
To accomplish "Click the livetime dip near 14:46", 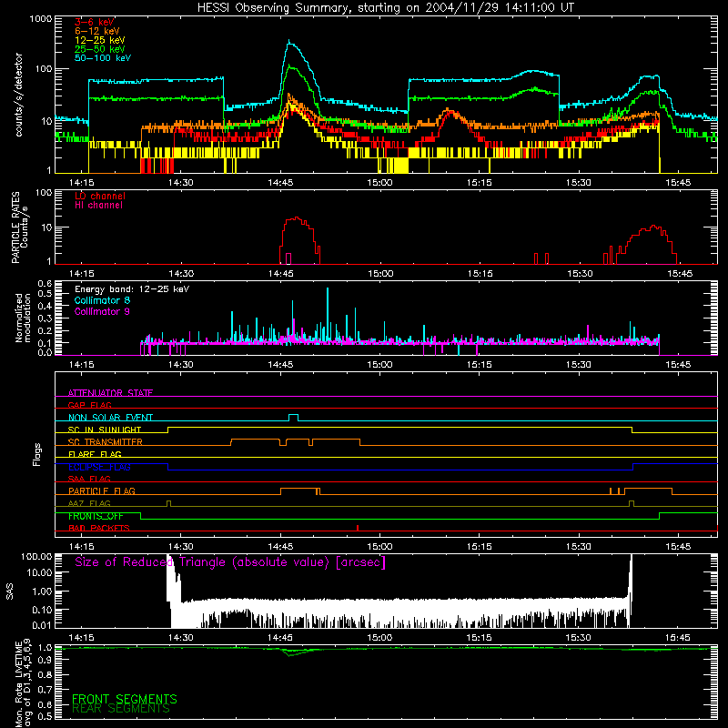I will [x=290, y=652].
